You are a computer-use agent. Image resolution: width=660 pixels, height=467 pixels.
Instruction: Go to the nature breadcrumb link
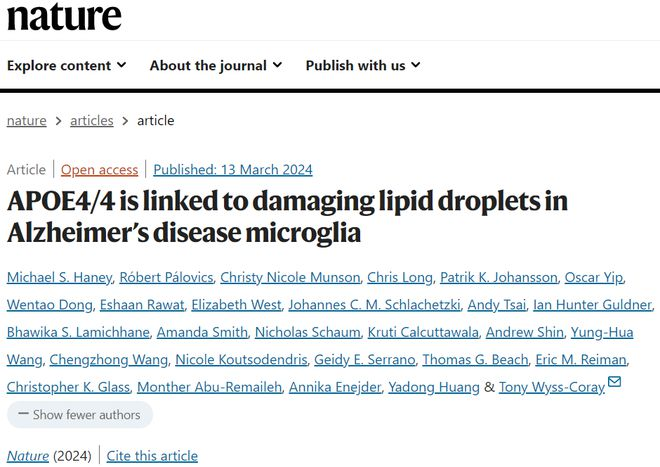27,120
